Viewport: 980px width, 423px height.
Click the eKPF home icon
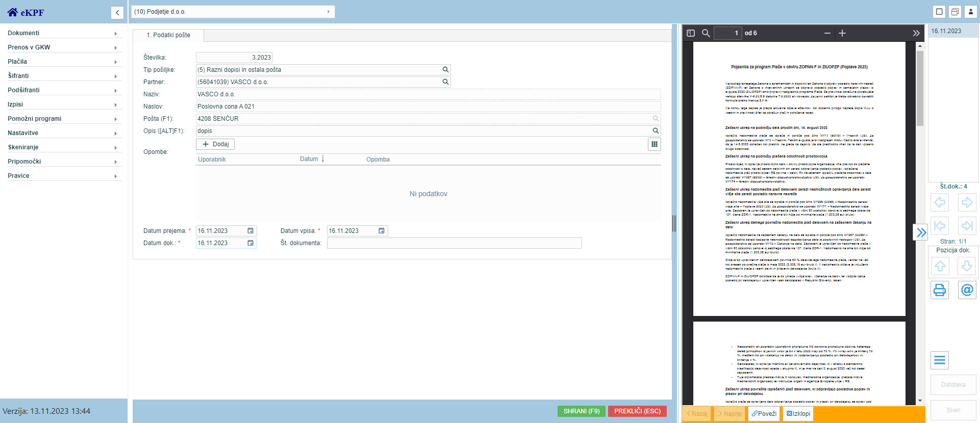click(12, 12)
